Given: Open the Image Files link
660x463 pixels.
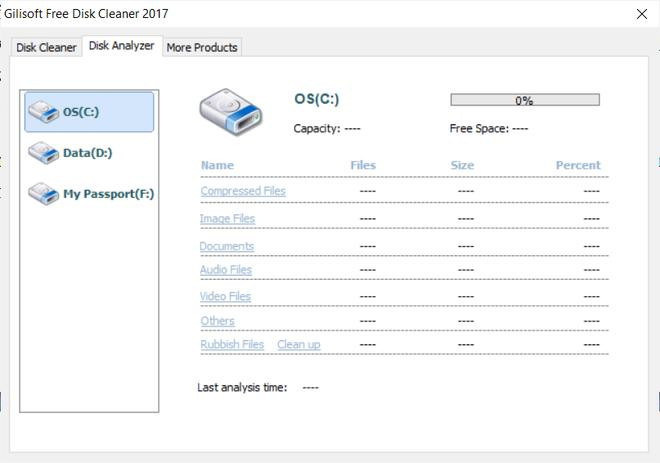Looking at the screenshot, I should 227,218.
